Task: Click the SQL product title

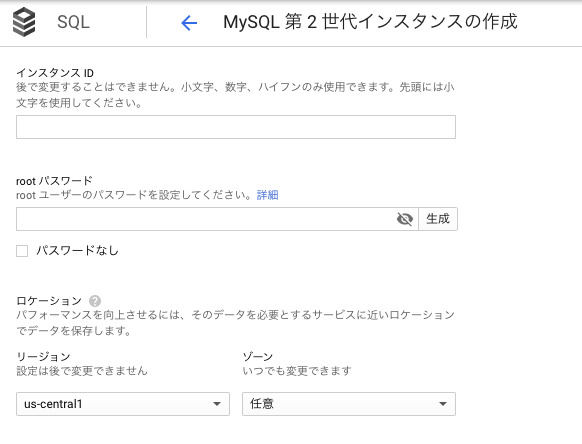Action: [x=73, y=22]
